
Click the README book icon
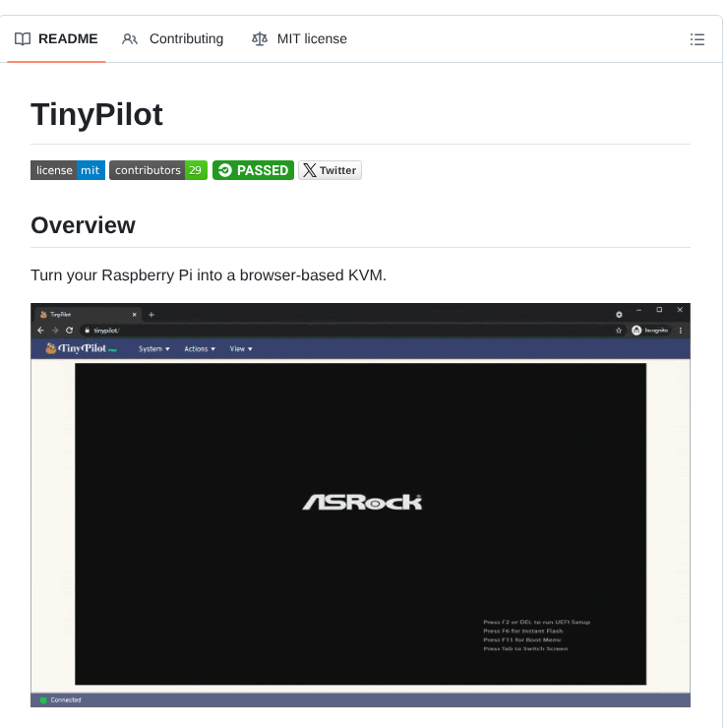23,39
